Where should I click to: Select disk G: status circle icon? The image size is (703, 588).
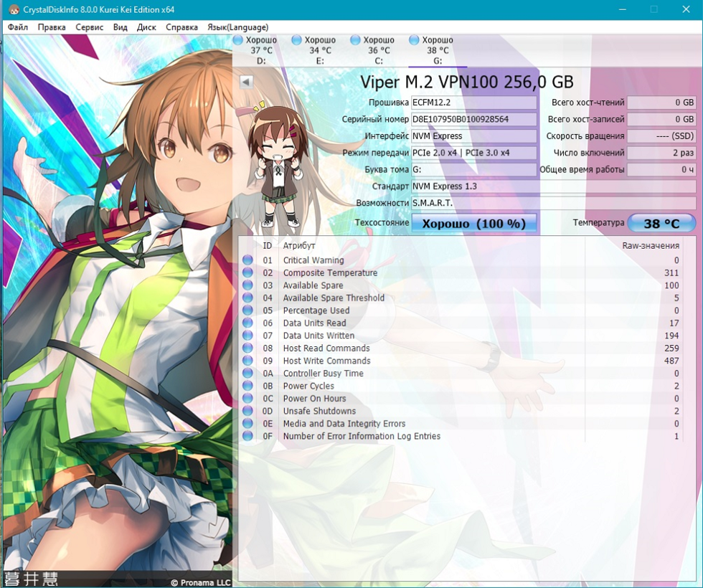coord(414,40)
